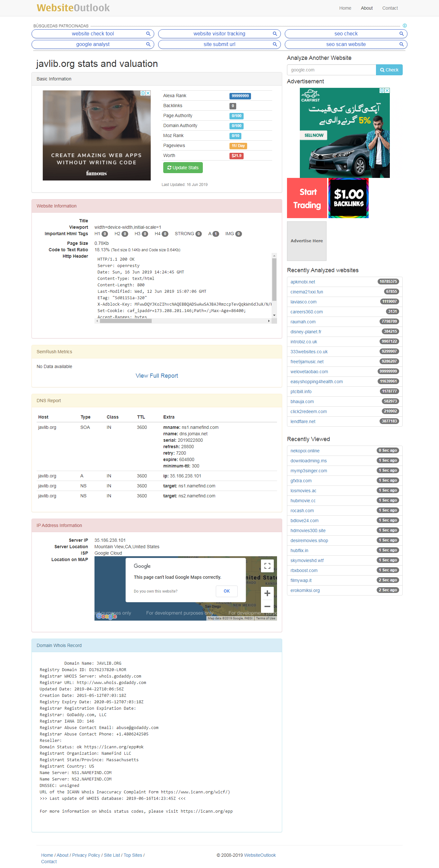This screenshot has width=439, height=868.
Task: Click Http Header scroll right arrow
Action: tap(269, 321)
